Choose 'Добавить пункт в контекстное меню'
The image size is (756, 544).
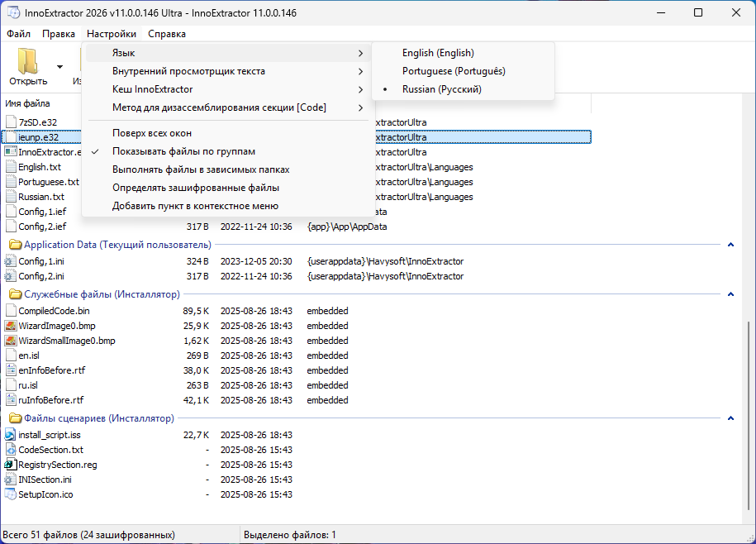(x=228, y=206)
